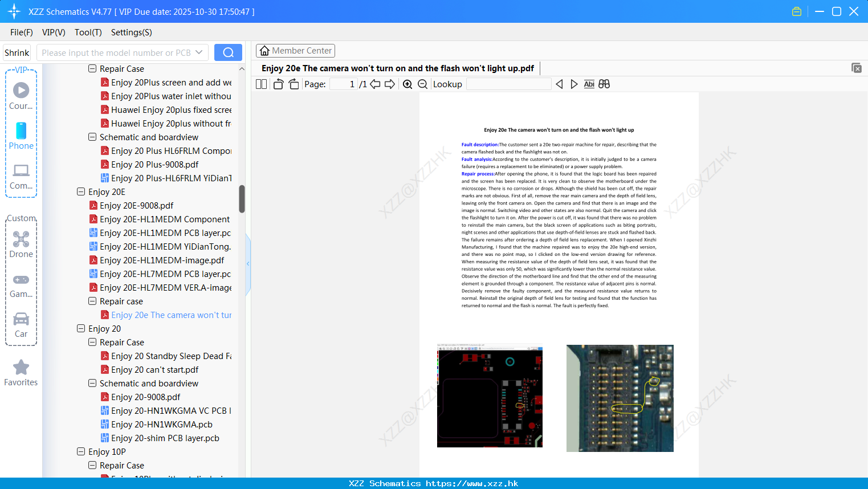The height and width of the screenshot is (489, 868).
Task: Open Enjoy 20E-9008.pdf file
Action: coord(136,206)
